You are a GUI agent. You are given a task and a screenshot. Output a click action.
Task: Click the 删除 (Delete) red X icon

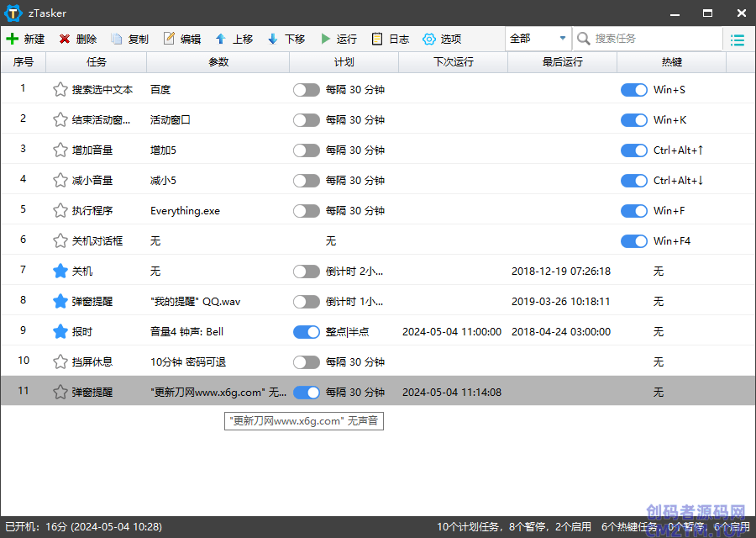[x=65, y=40]
